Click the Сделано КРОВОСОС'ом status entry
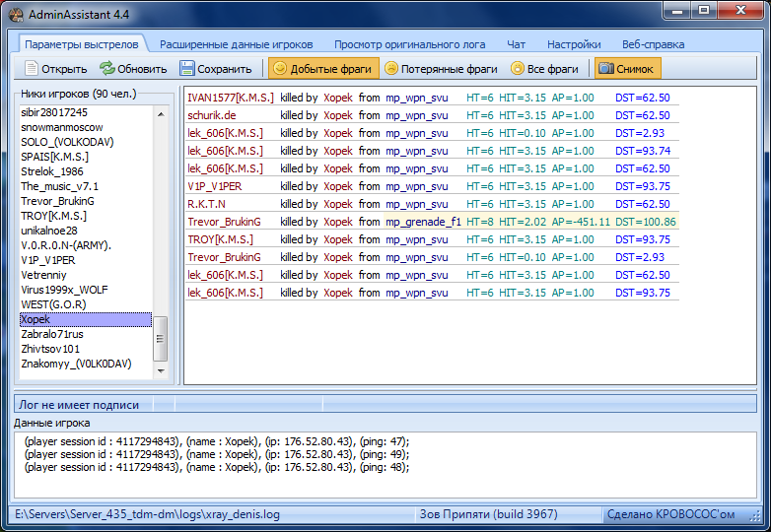This screenshot has width=771, height=532. pyautogui.click(x=670, y=514)
